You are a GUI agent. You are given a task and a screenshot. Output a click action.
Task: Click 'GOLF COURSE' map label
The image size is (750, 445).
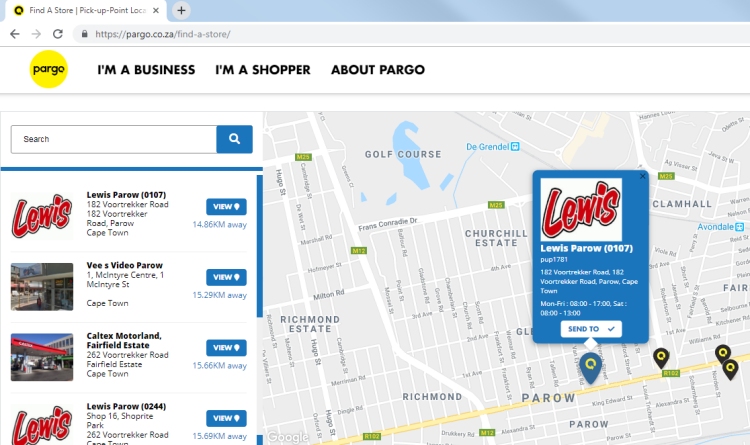pos(403,154)
